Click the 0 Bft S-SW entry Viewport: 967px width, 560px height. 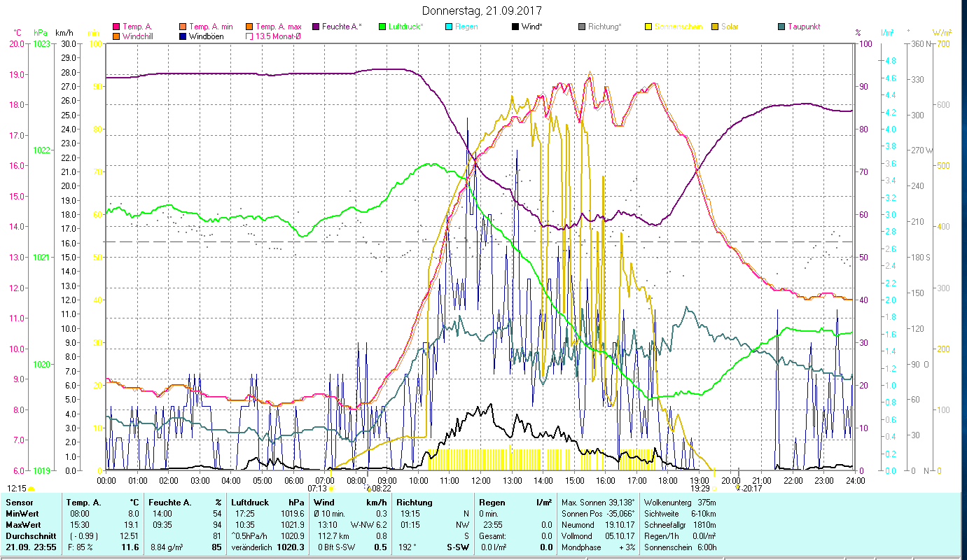click(337, 547)
